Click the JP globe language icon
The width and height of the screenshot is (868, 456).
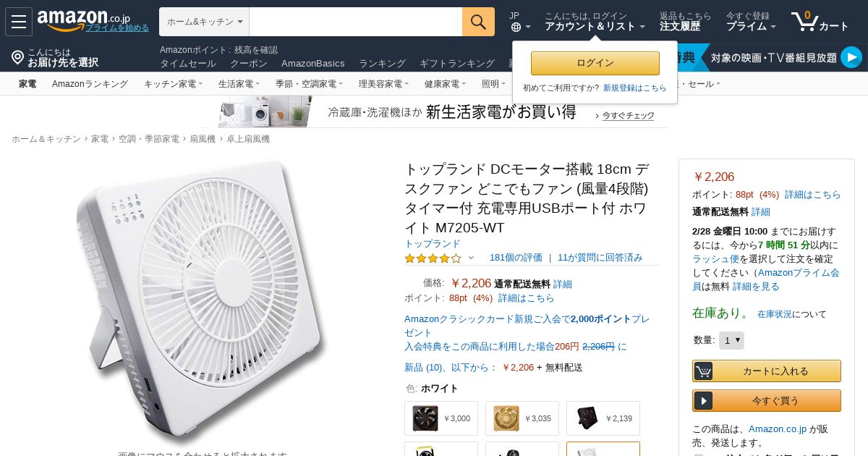(x=516, y=27)
